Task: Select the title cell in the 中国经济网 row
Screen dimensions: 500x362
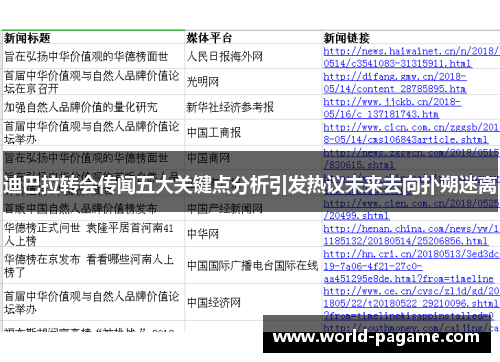Action: 93,302
